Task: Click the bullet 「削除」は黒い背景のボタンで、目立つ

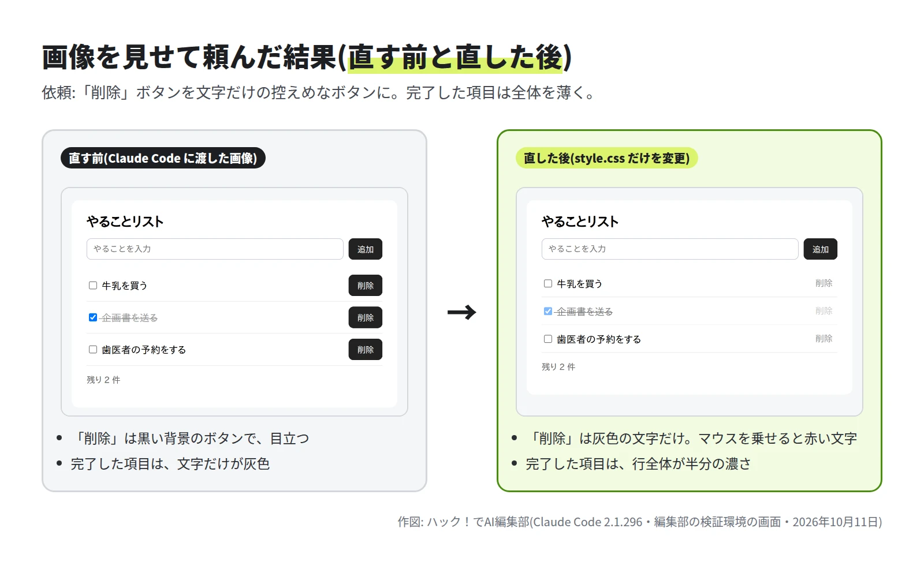Action: [x=190, y=439]
